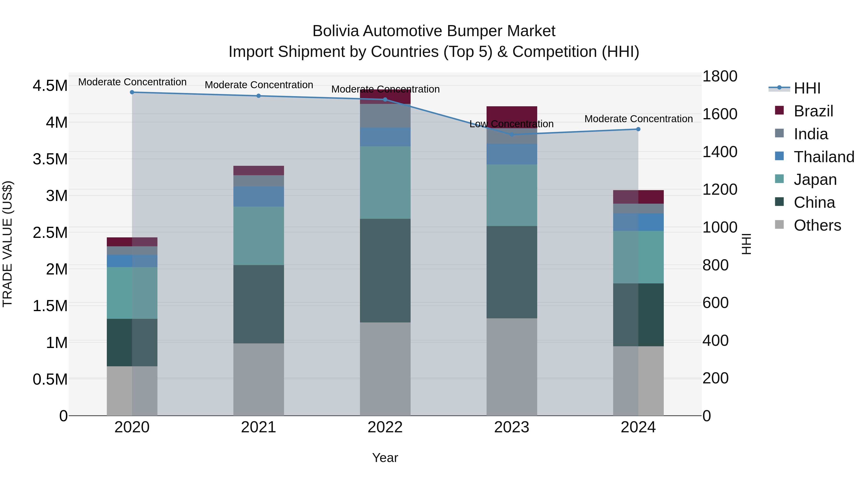Image resolution: width=868 pixels, height=488 pixels.
Task: Click the 2022 China bar segment
Action: coord(386,271)
